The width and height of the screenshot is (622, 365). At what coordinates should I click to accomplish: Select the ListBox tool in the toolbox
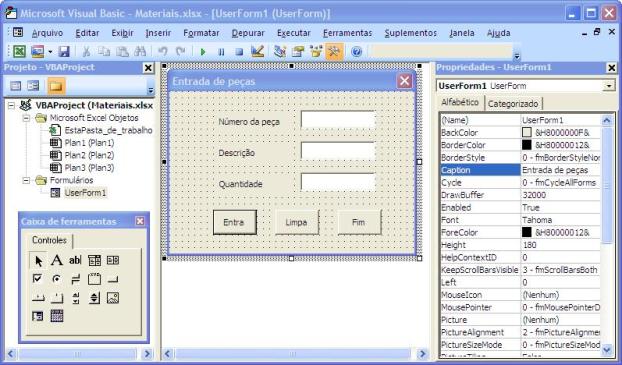click(113, 260)
